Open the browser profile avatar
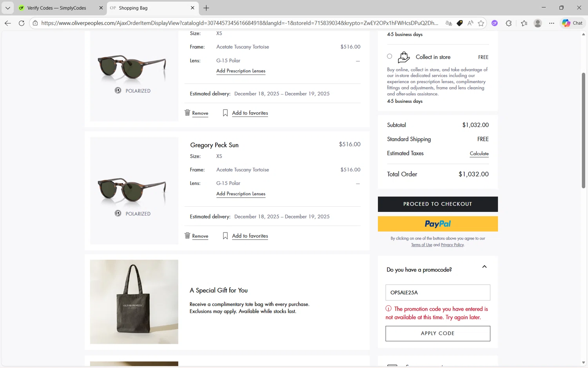This screenshot has height=368, width=588. pyautogui.click(x=538, y=23)
